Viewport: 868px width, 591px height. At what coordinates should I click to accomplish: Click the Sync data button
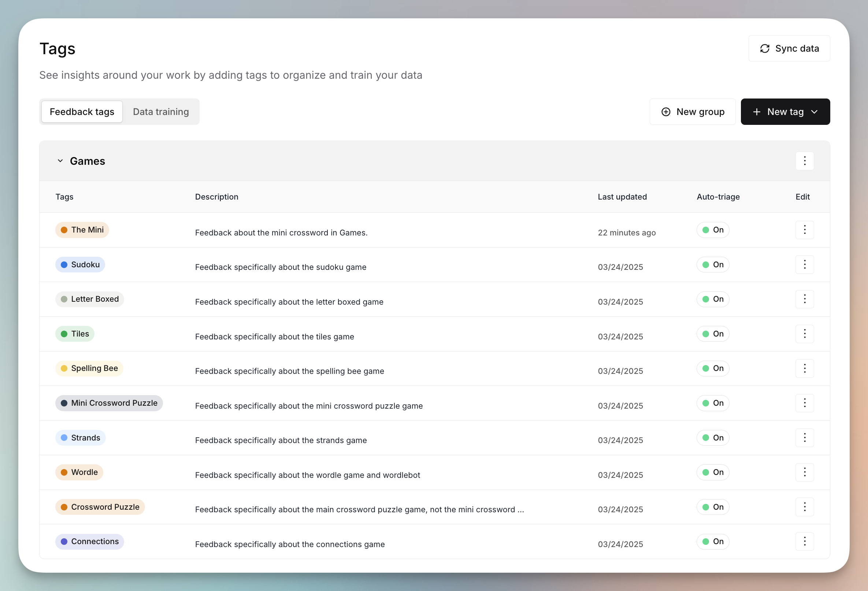click(789, 49)
